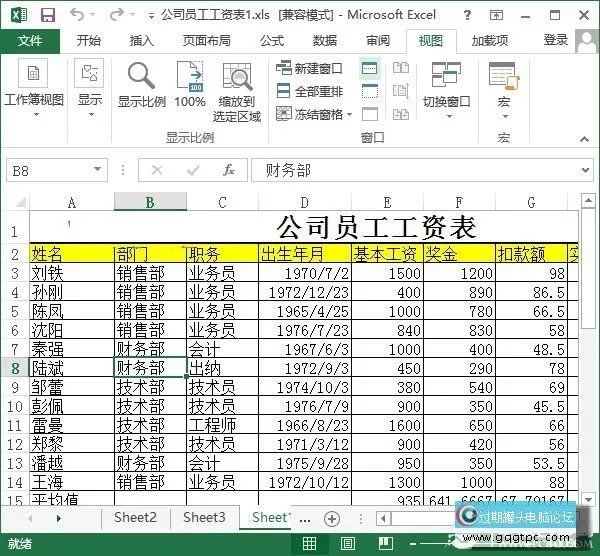This screenshot has width=600, height=556.
Task: Click the 登录 sign-in link
Action: click(555, 40)
